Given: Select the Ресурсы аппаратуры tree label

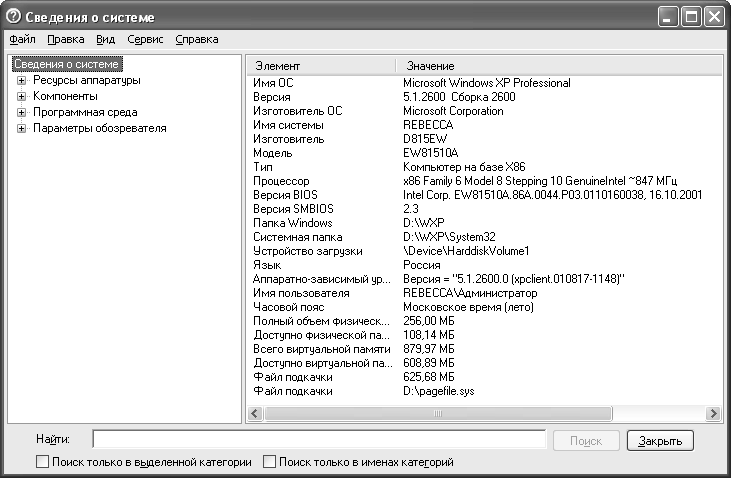Looking at the screenshot, I should 87,80.
